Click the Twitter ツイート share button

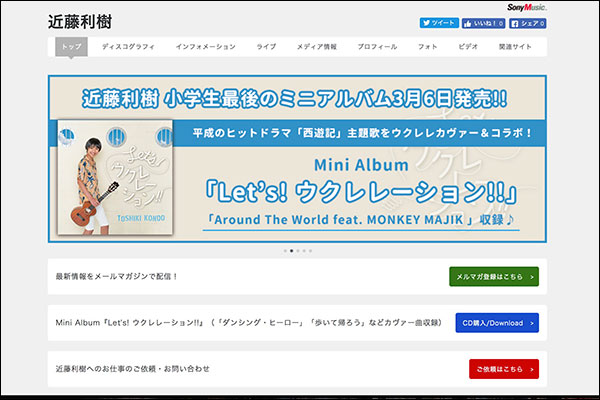440,22
